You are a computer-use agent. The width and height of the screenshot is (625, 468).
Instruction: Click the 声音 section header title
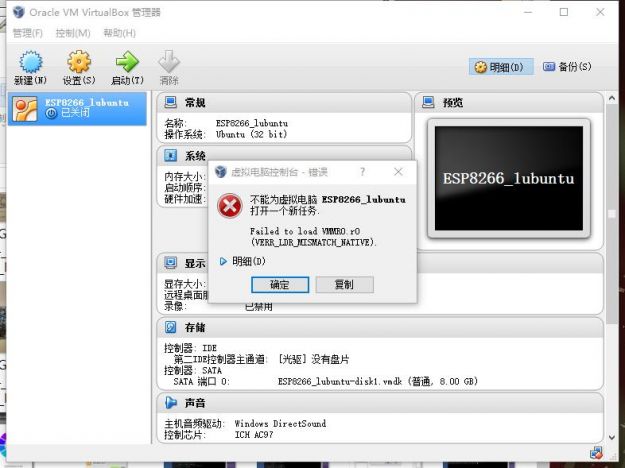[x=195, y=403]
